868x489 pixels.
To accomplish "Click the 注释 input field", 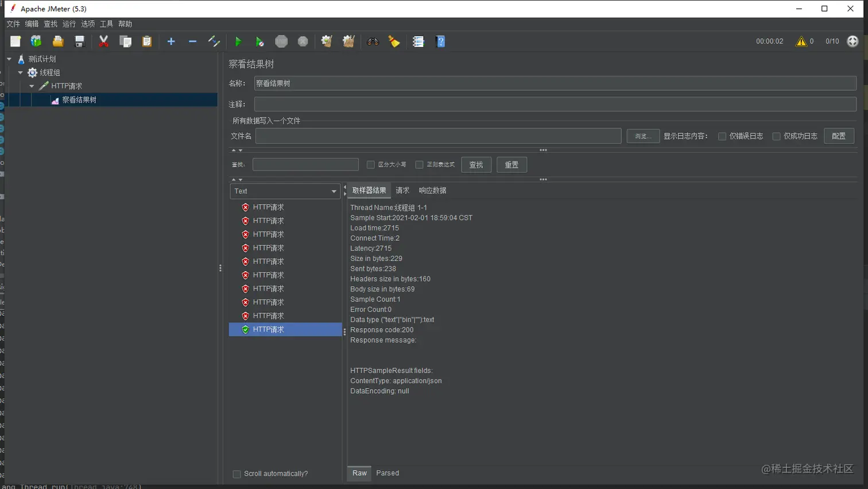I will (555, 104).
